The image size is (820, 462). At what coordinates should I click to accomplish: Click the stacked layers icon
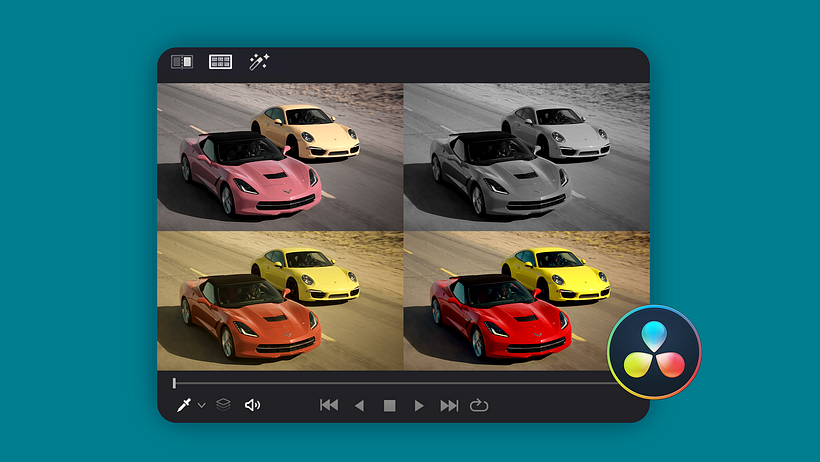224,405
